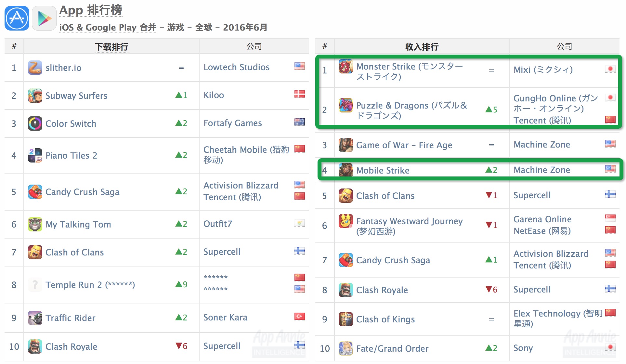The height and width of the screenshot is (364, 626).
Task: Click the up 9 change for Temple Run 2
Action: [181, 284]
